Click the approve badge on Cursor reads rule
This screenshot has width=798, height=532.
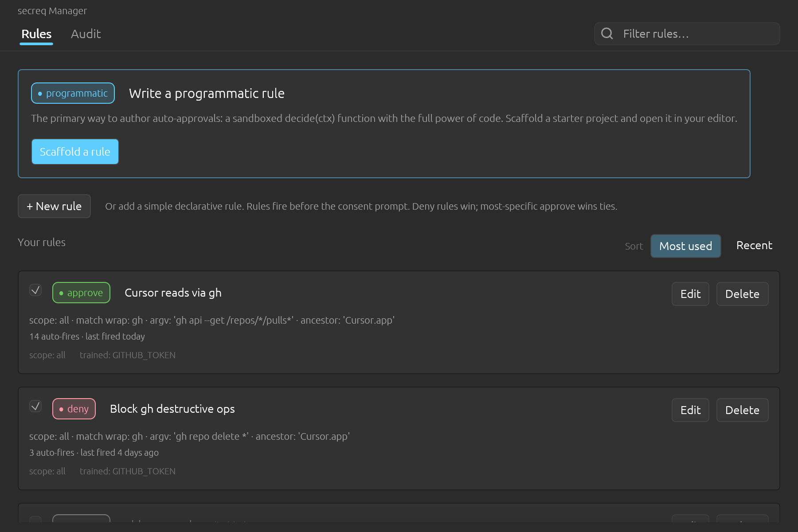81,293
